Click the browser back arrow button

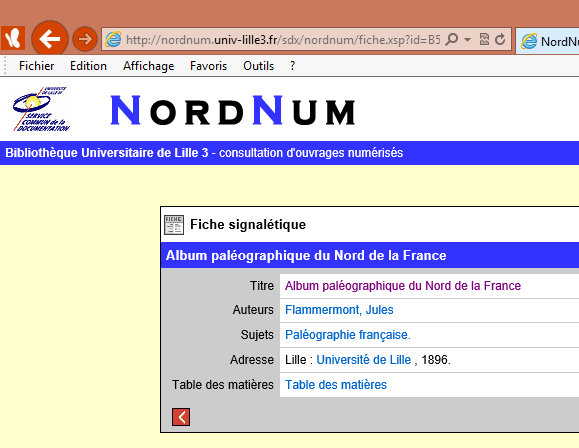coord(50,38)
